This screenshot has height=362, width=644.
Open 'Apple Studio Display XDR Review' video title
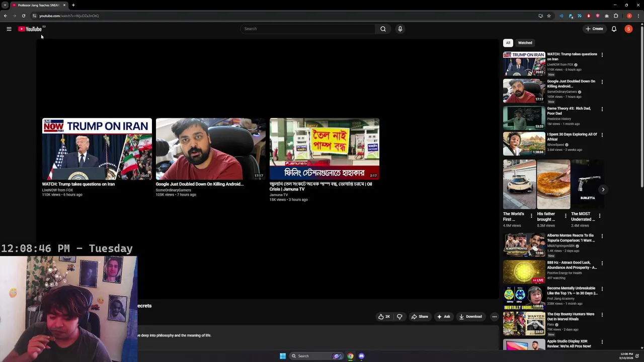point(569,343)
